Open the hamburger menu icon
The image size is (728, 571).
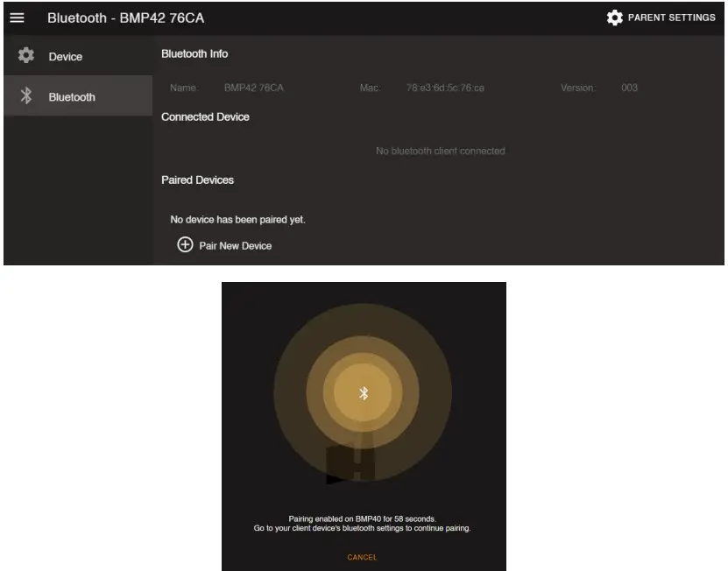(x=18, y=18)
